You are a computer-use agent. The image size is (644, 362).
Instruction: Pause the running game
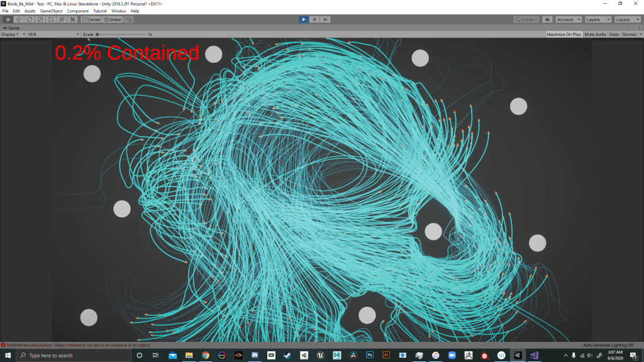[314, 19]
